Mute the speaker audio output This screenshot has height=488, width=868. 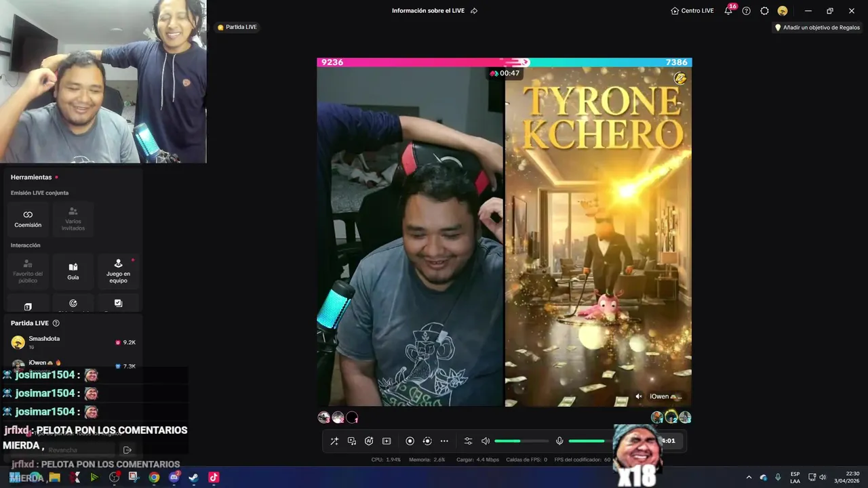pyautogui.click(x=486, y=441)
